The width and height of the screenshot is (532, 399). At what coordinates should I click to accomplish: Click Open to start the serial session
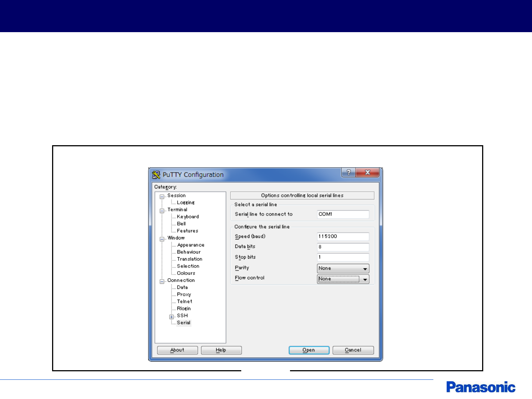tap(309, 350)
